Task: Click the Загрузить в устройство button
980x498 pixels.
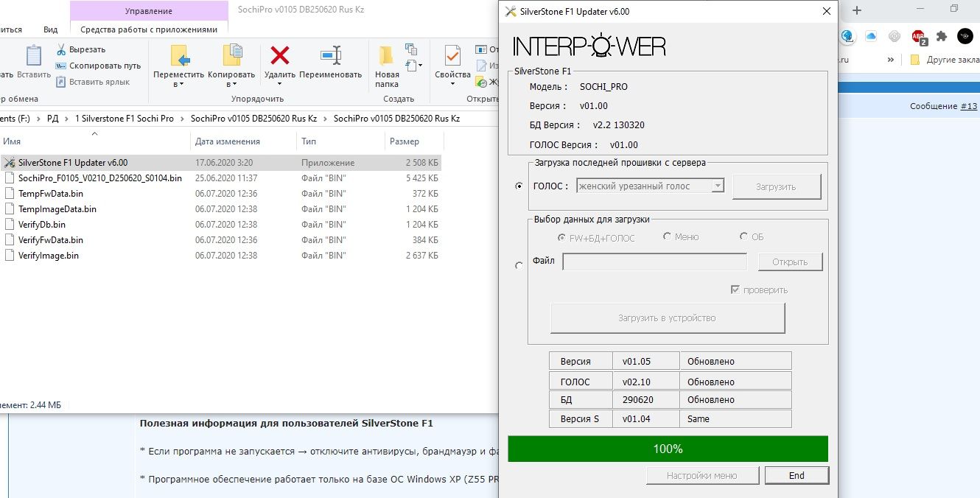Action: tap(667, 318)
